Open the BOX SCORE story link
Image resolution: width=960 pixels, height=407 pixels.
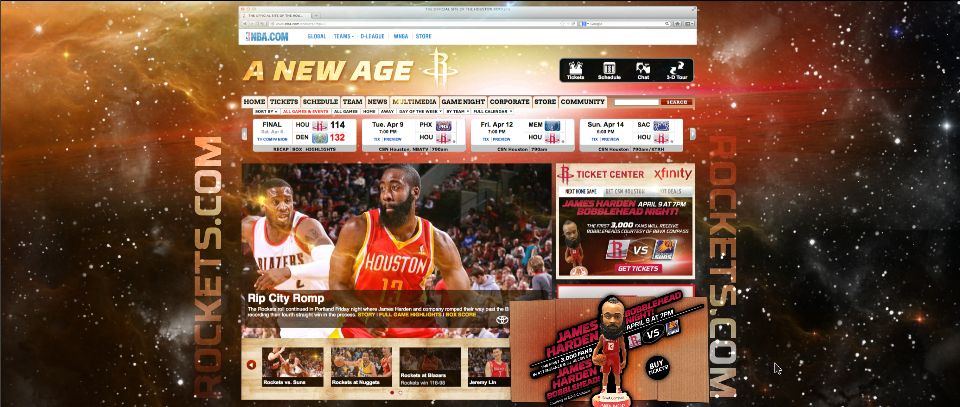[462, 315]
